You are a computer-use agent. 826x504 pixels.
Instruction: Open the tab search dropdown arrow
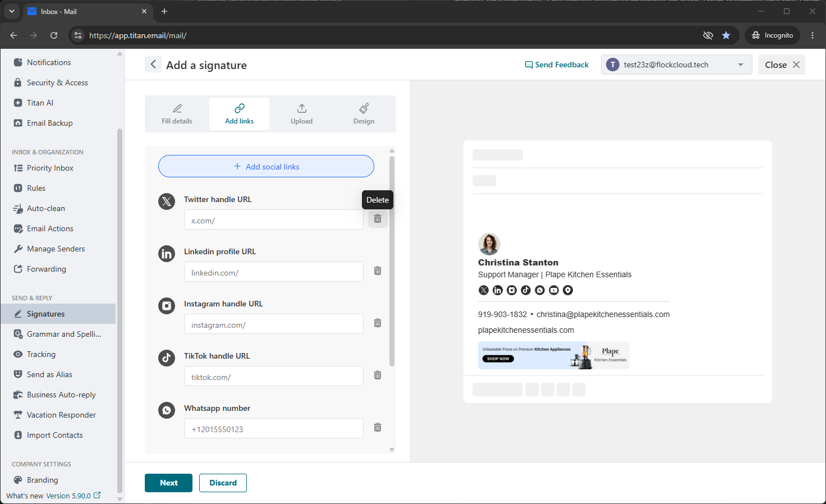click(12, 11)
